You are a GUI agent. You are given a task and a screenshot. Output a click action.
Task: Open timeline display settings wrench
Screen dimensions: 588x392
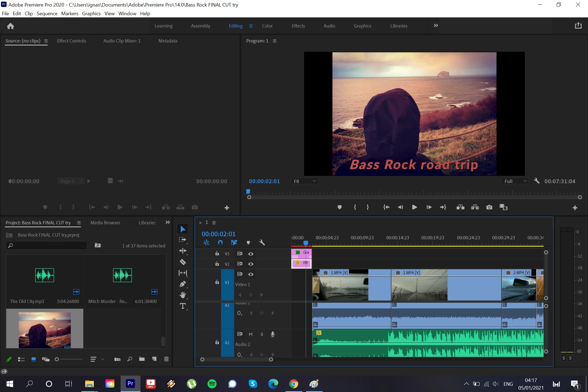click(x=262, y=243)
